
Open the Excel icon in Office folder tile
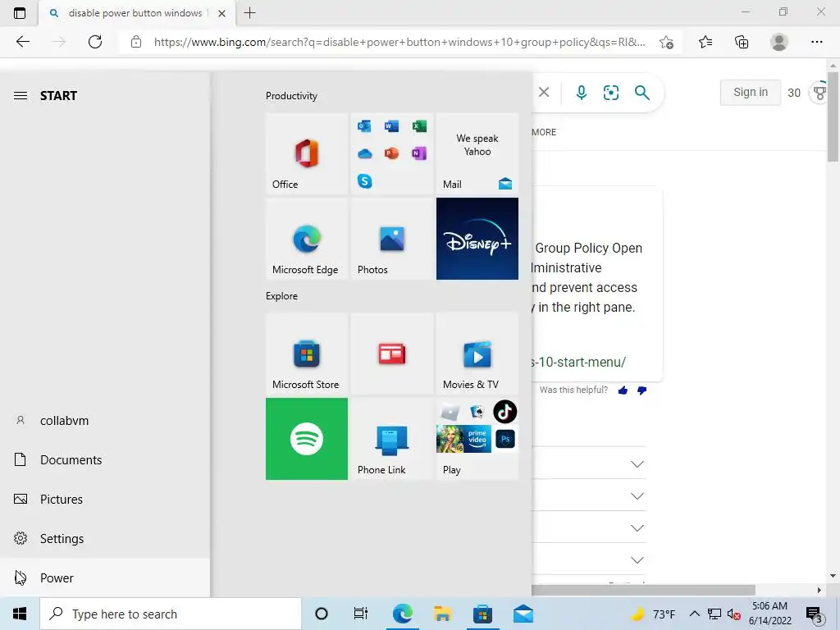coord(419,126)
